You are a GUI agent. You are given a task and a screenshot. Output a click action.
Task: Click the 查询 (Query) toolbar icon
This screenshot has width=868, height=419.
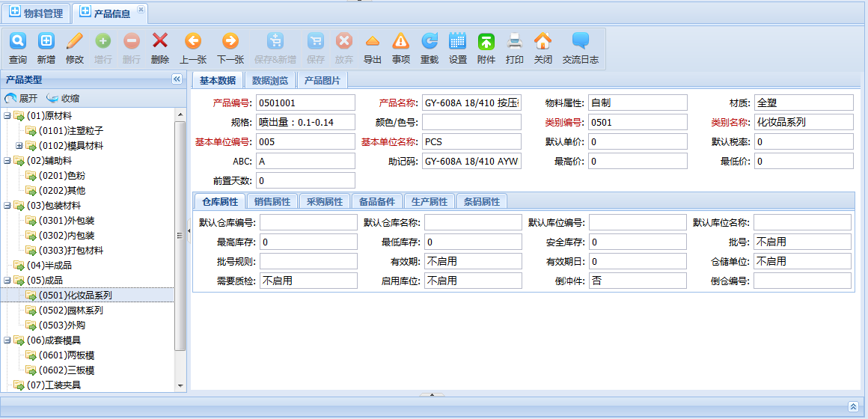(x=18, y=42)
